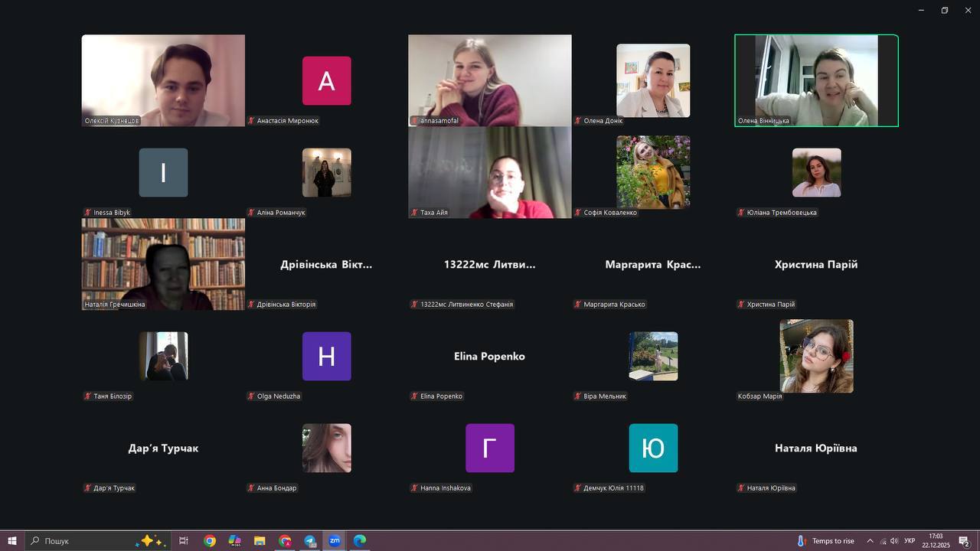Open File Explorer from the taskbar
Viewport: 980px width, 551px height.
pos(260,540)
